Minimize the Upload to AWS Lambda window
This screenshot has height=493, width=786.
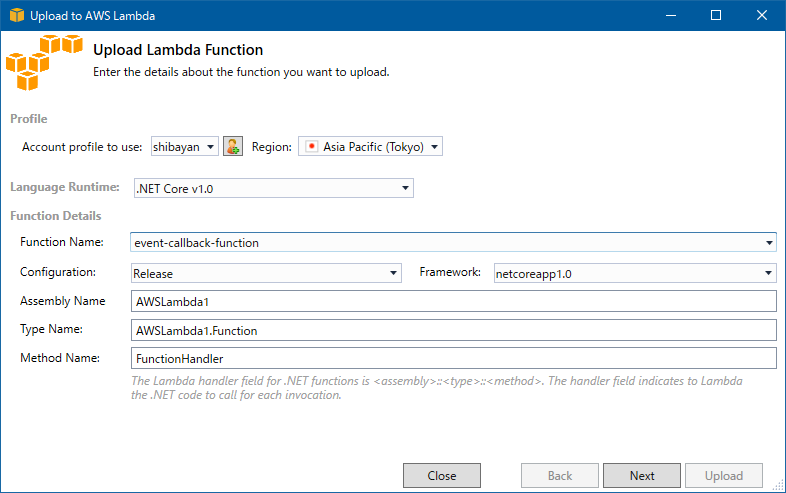coord(671,15)
